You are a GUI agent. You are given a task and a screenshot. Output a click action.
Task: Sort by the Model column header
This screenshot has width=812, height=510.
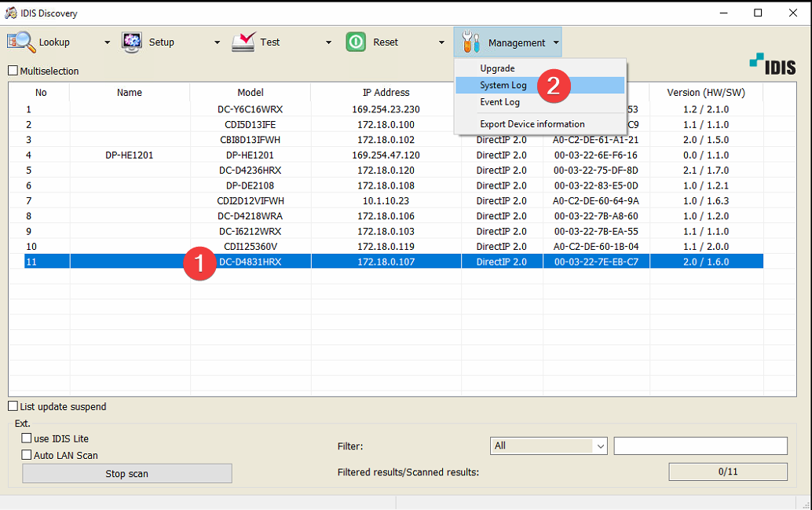pos(251,92)
